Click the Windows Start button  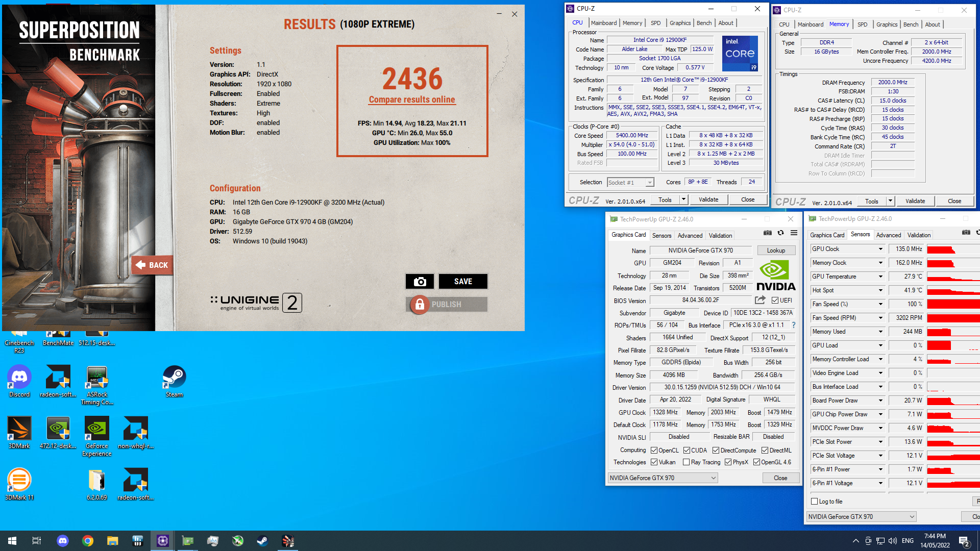(x=12, y=541)
